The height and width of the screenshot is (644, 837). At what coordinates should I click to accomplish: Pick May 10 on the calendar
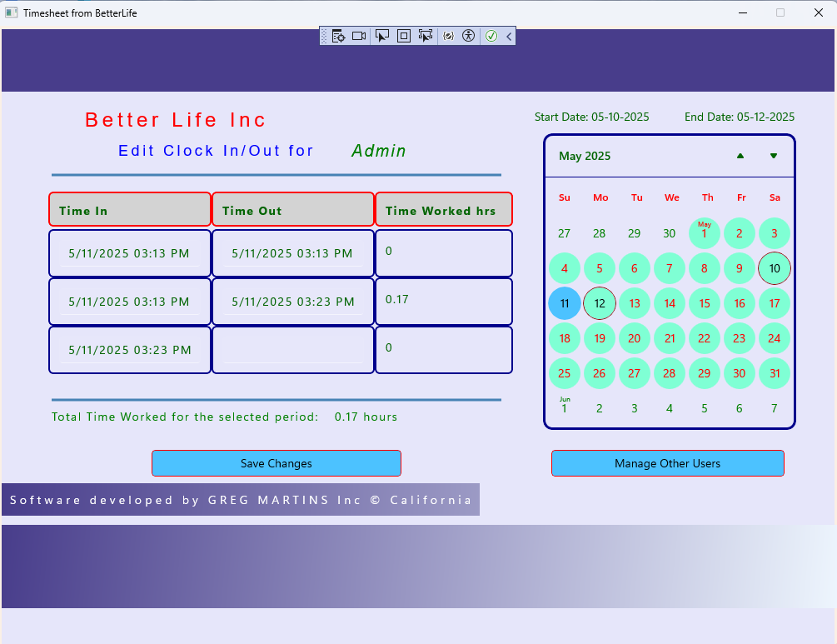click(775, 268)
